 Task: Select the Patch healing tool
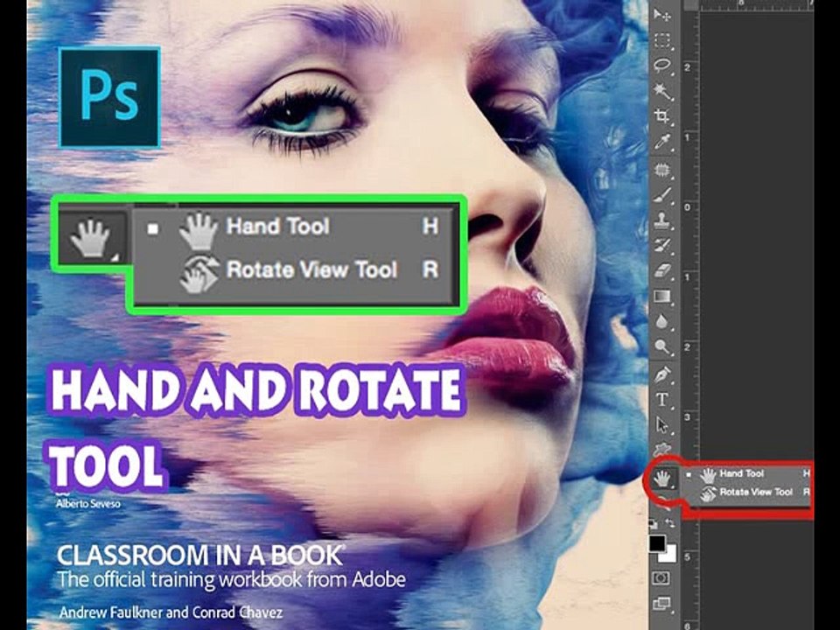click(662, 171)
